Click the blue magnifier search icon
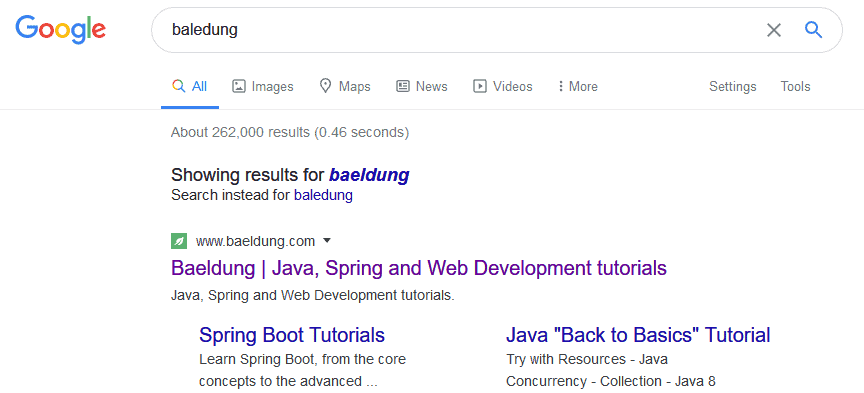 [813, 29]
